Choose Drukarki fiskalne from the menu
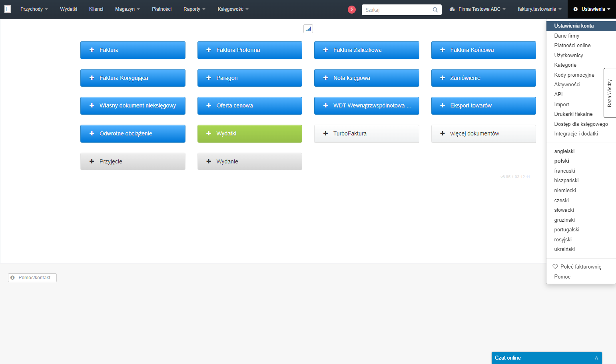The width and height of the screenshot is (616, 364). [x=573, y=114]
